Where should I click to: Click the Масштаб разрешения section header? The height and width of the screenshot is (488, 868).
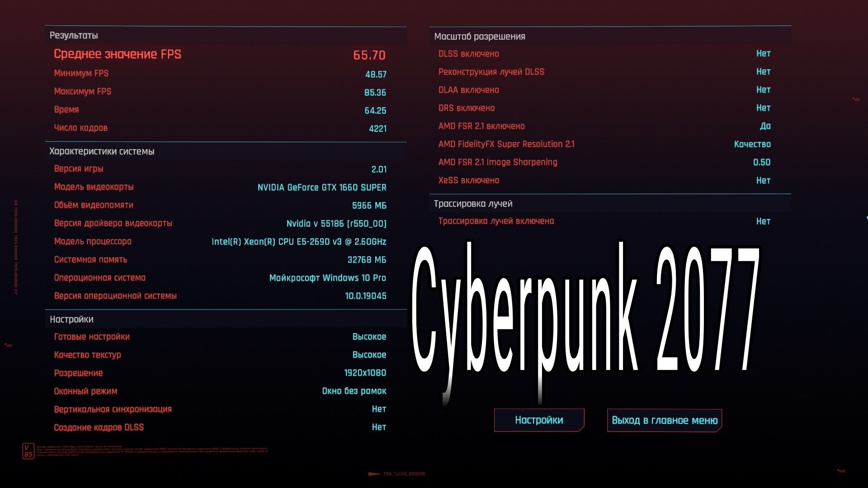pos(480,37)
